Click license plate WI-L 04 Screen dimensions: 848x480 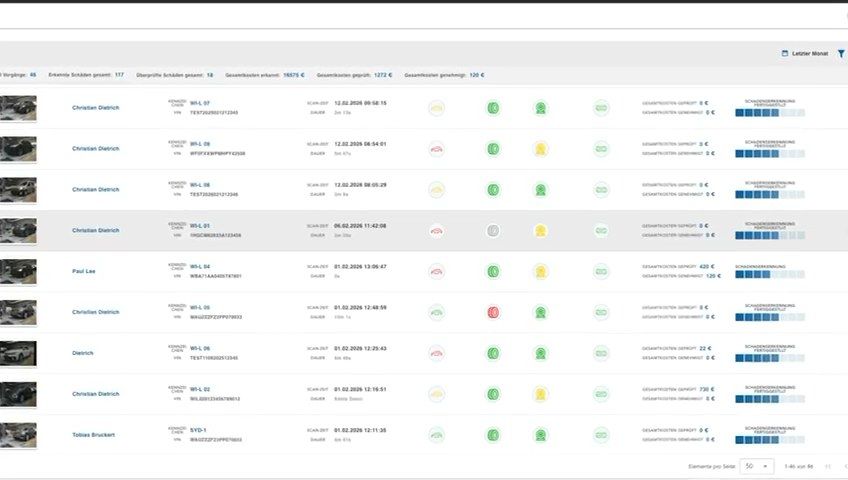coord(200,266)
